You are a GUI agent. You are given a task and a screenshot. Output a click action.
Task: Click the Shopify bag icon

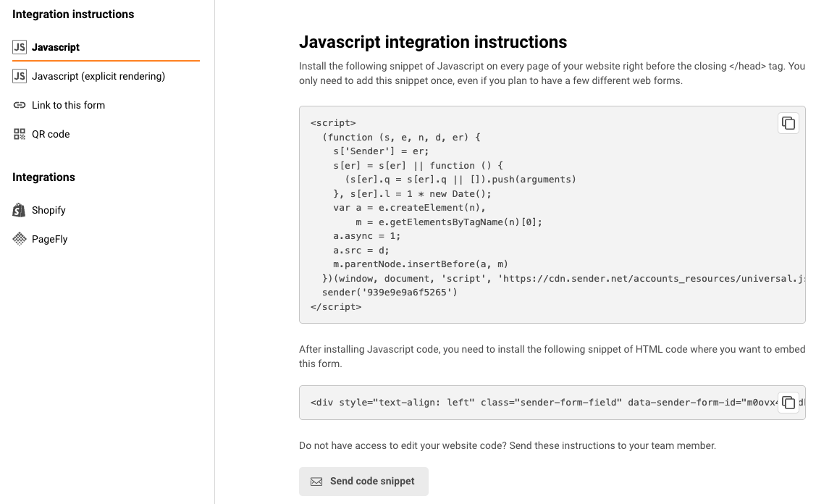coord(20,210)
